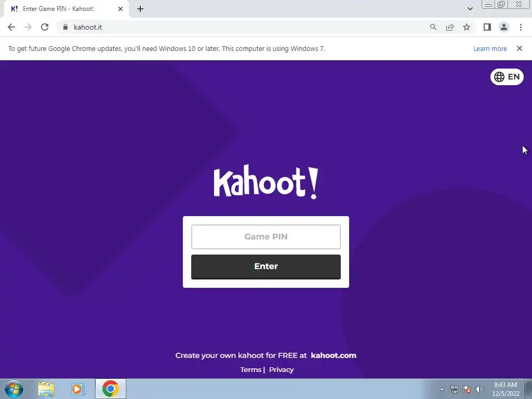The image size is (532, 399).
Task: Dismiss the Chrome update notification bar
Action: click(x=520, y=48)
